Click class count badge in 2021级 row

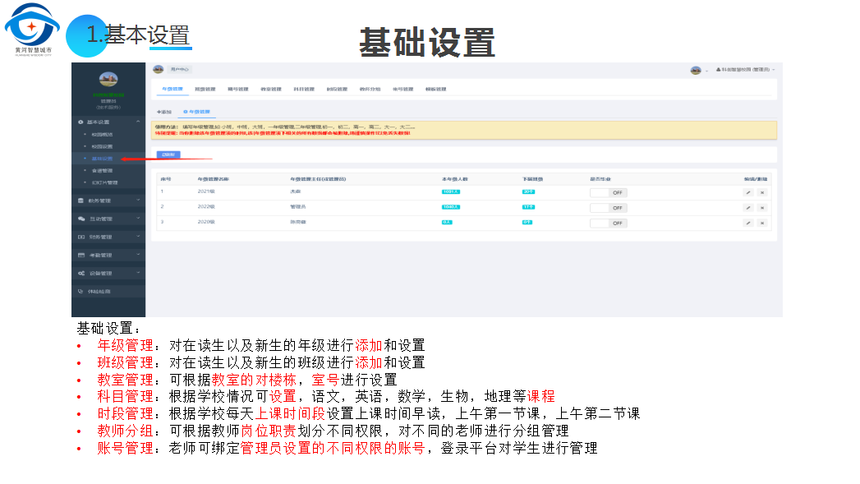click(x=528, y=192)
